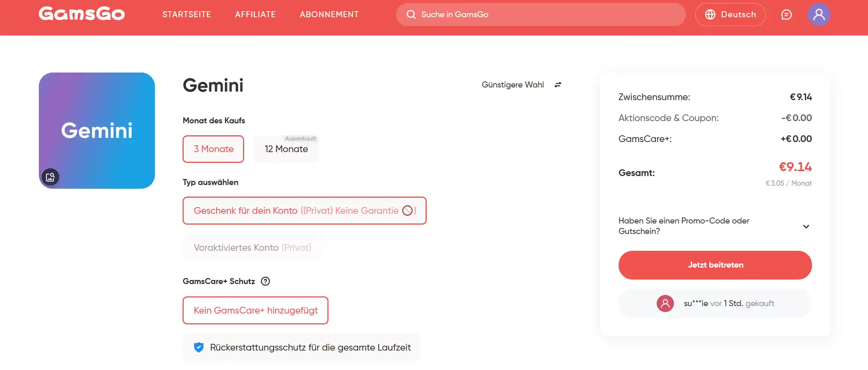Open the user profile avatar

click(819, 15)
